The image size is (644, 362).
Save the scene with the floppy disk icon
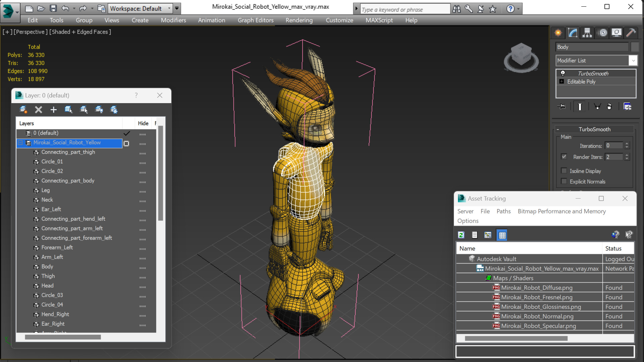(x=53, y=8)
